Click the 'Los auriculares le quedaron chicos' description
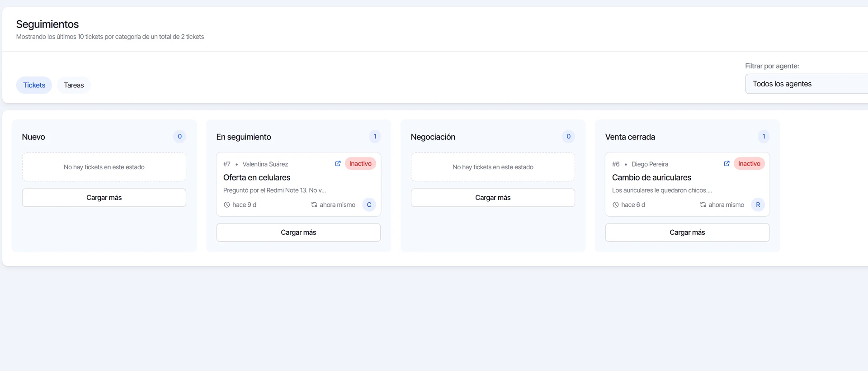 (662, 190)
